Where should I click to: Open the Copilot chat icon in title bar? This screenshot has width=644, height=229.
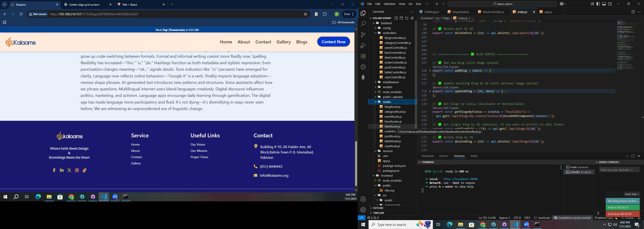point(562,4)
